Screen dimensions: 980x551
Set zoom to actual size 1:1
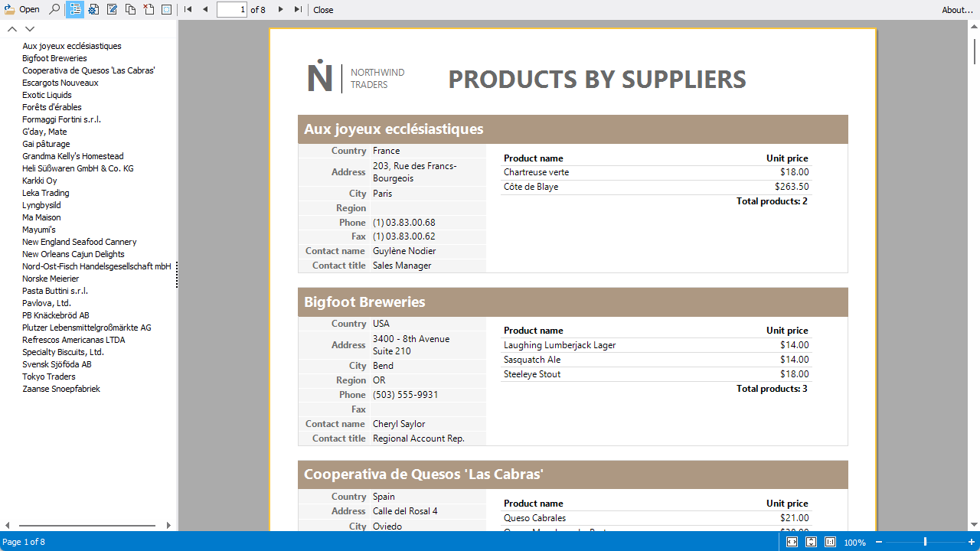coord(830,542)
